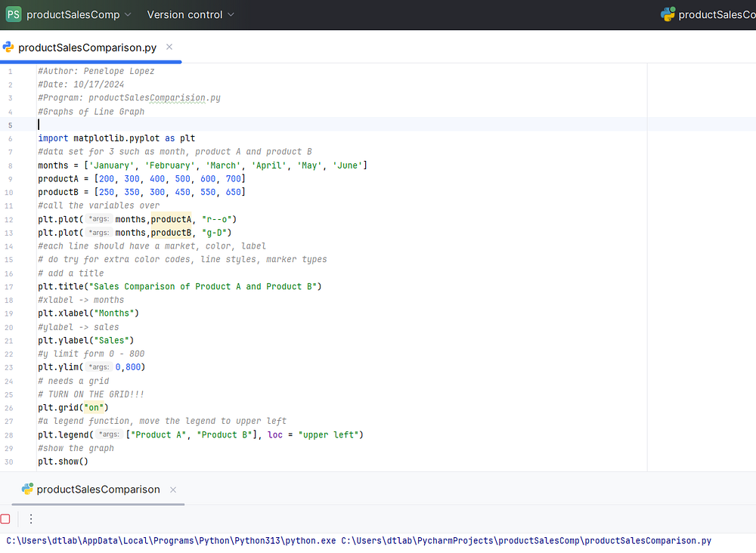The image size is (756, 553).
Task: Click the python.exe path in console output
Action: (171, 540)
